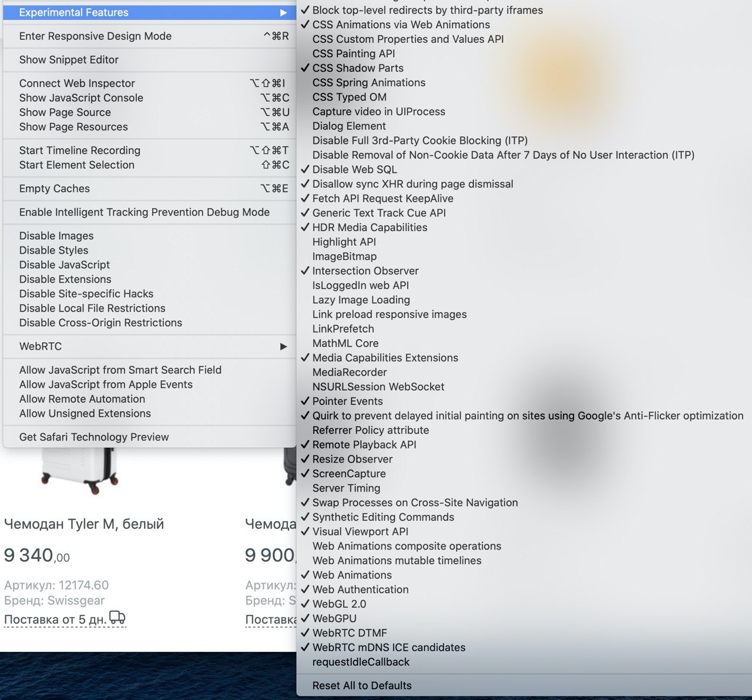The width and height of the screenshot is (752, 700).
Task: Click Reset All to Defaults
Action: coord(524,685)
